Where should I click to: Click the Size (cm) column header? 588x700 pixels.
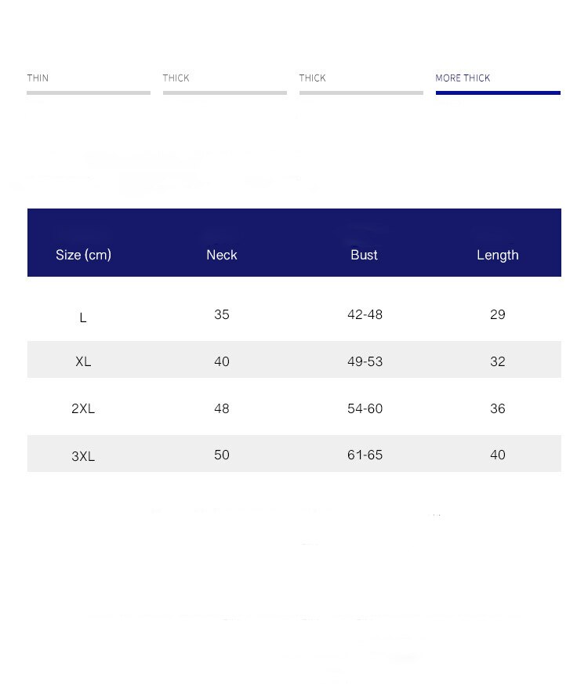pyautogui.click(x=83, y=255)
